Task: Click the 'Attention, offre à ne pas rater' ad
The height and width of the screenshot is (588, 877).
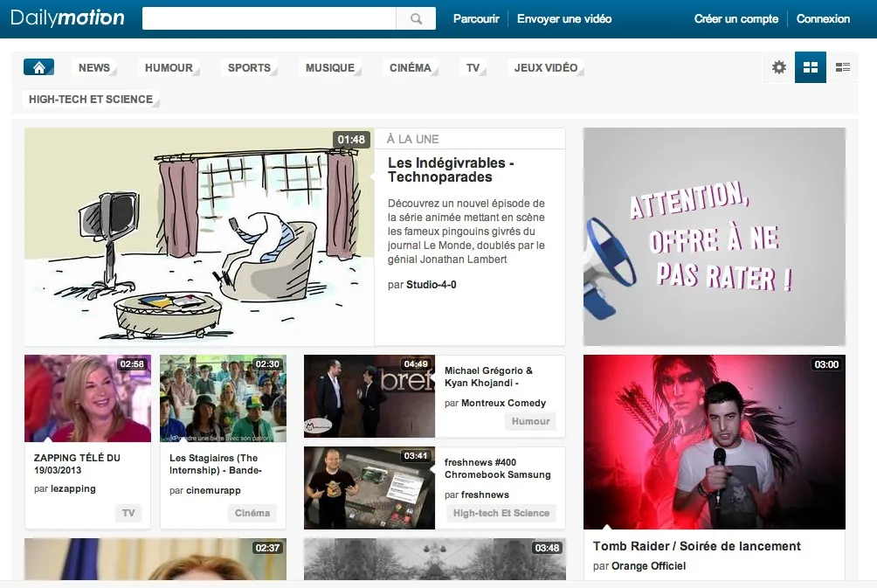Action: click(x=715, y=237)
